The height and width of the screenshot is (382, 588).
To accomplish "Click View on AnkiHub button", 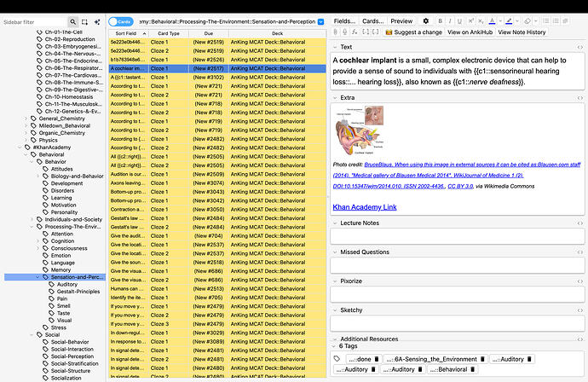I will tap(470, 32).
